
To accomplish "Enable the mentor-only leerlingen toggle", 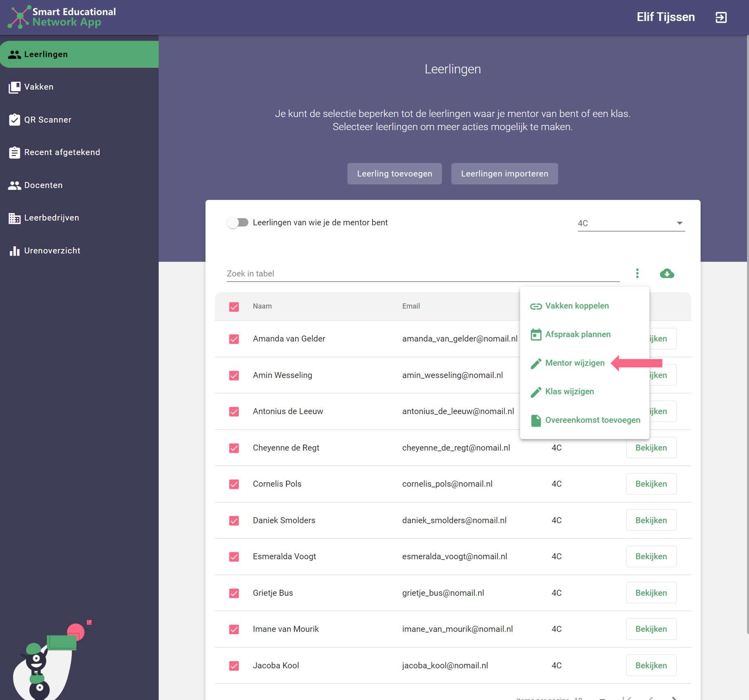I will tap(238, 223).
